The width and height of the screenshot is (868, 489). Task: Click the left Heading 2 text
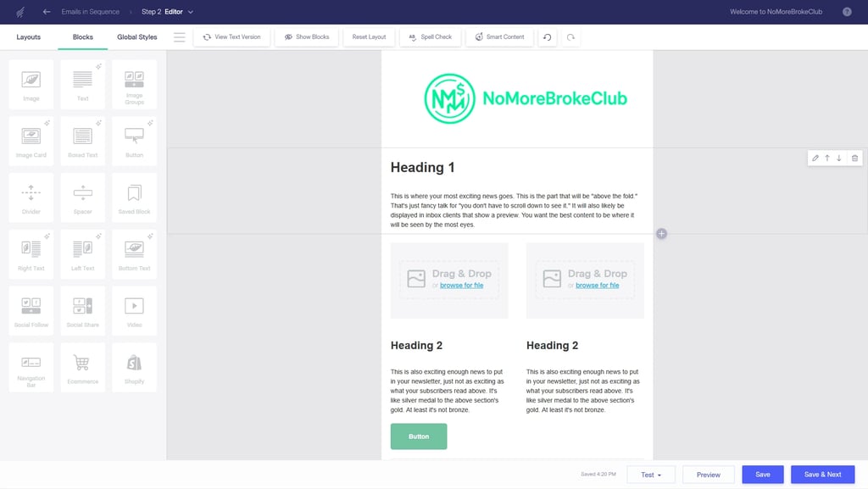coord(416,346)
